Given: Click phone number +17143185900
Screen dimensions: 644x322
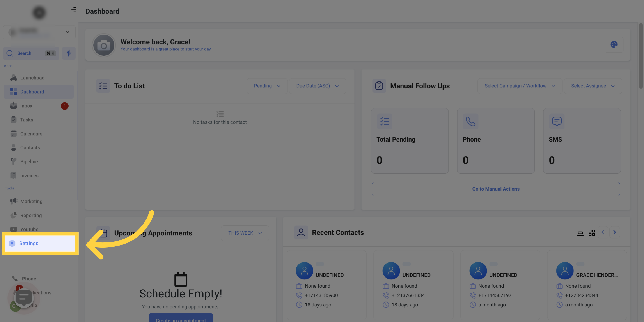Looking at the screenshot, I should coord(321,295).
